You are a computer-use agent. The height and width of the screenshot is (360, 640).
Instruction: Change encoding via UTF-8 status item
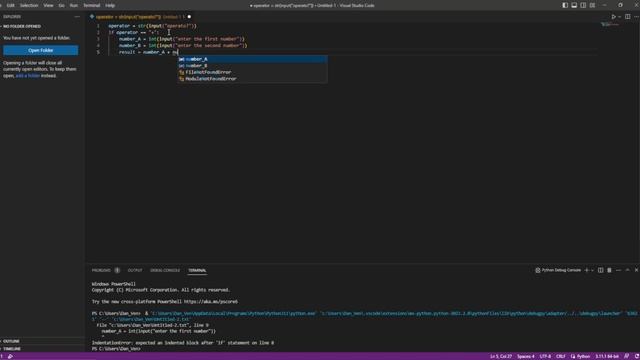545,356
